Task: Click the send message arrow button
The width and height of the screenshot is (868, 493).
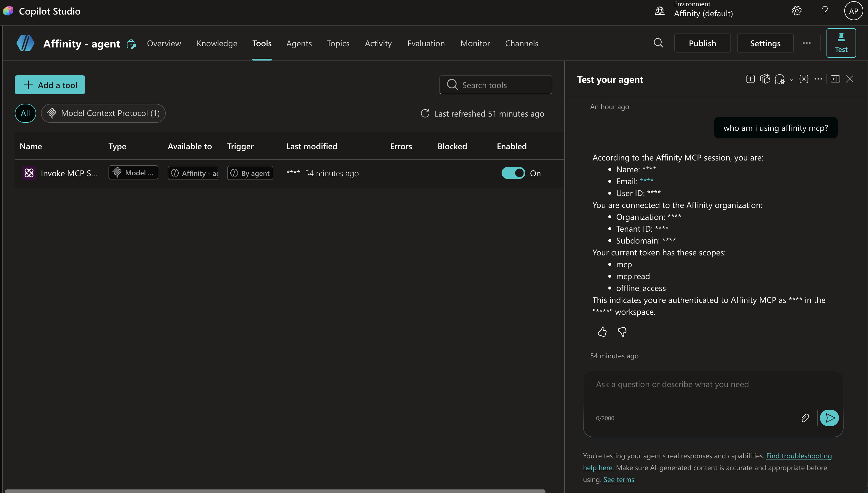Action: click(x=829, y=418)
